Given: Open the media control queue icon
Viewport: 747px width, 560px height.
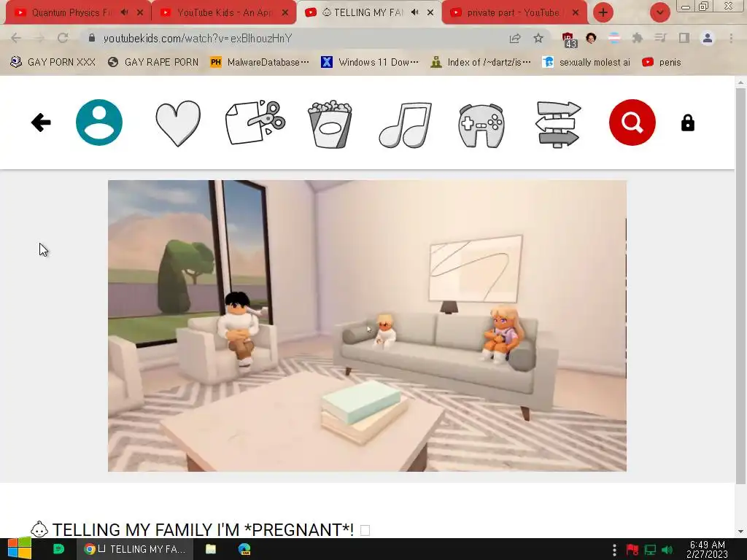Looking at the screenshot, I should [x=661, y=38].
